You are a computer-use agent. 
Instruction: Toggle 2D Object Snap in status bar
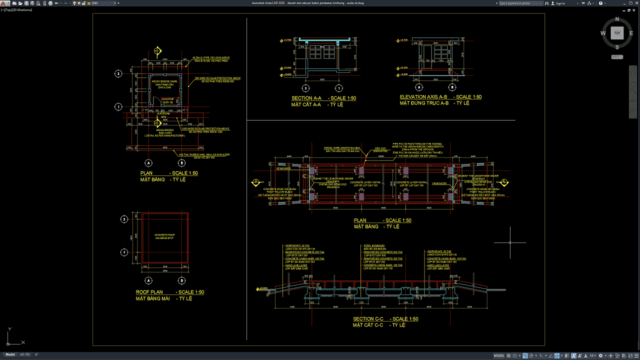557,356
